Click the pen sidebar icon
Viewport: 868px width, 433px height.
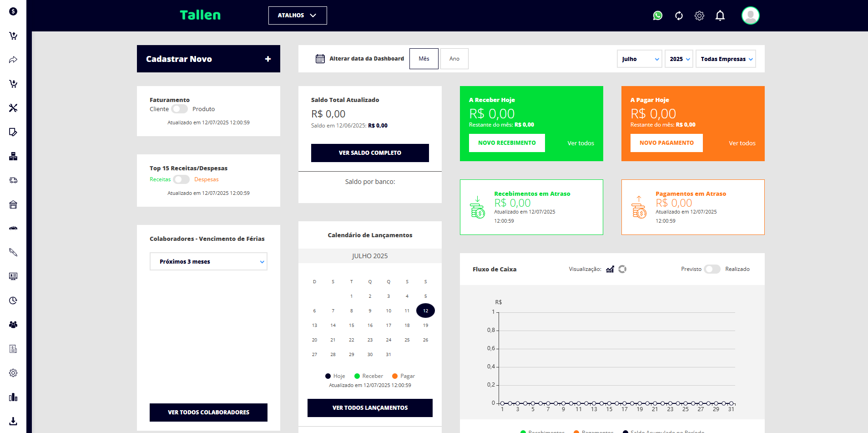(13, 252)
